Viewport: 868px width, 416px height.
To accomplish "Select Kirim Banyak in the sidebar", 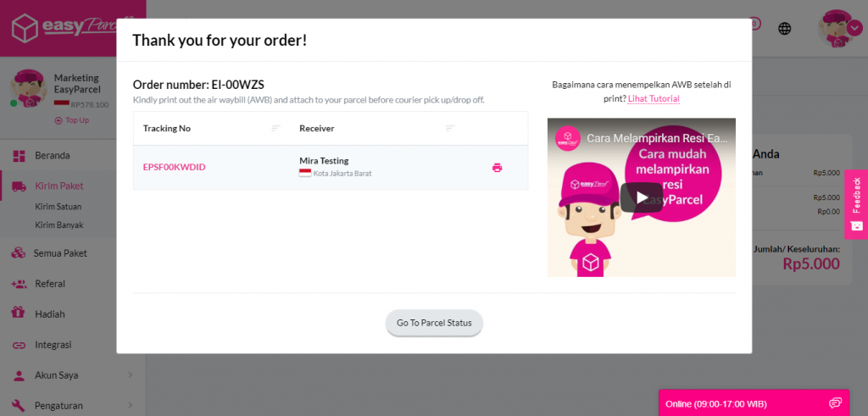I will pos(58,225).
